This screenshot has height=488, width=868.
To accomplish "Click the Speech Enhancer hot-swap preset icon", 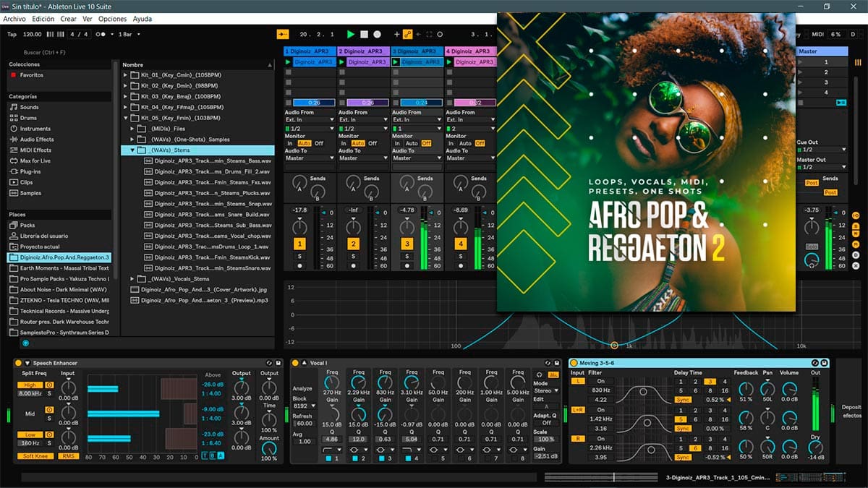I will pyautogui.click(x=269, y=363).
